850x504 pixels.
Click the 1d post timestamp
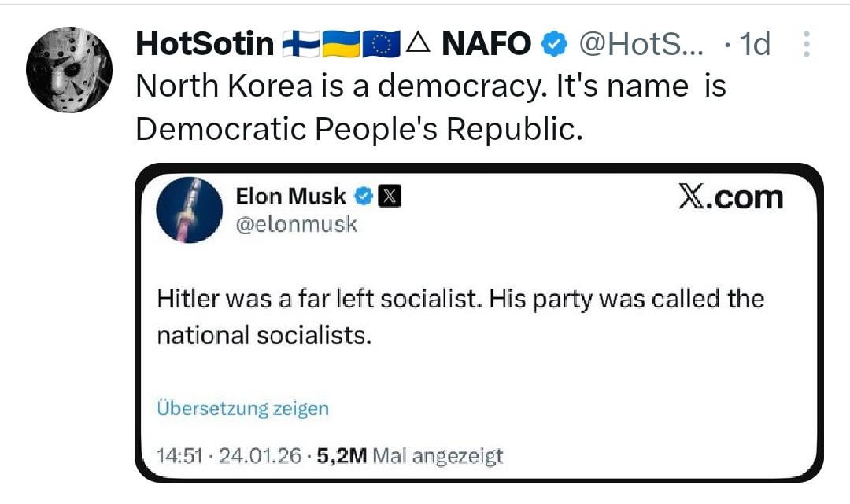coord(755,45)
